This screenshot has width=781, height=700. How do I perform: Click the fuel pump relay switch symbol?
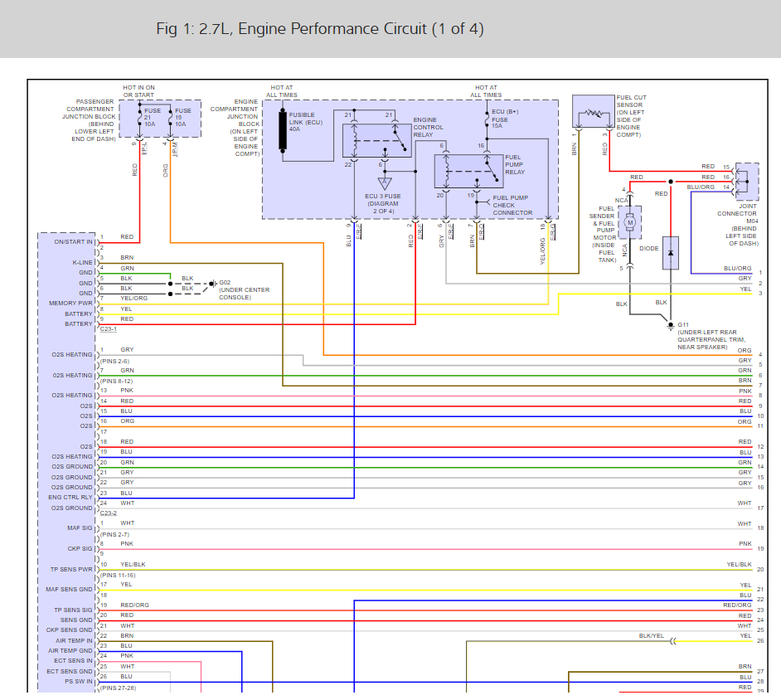point(490,171)
